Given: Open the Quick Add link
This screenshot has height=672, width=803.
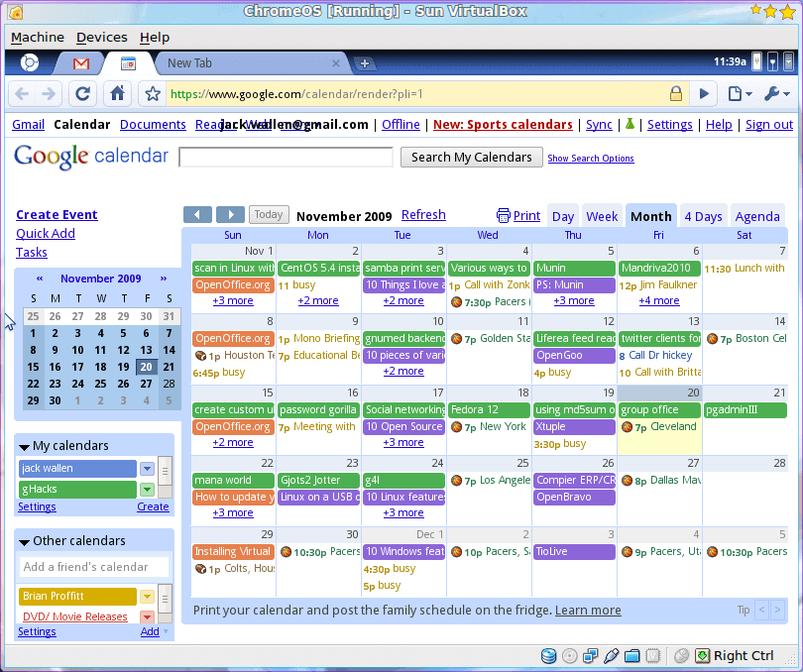Looking at the screenshot, I should tap(46, 234).
